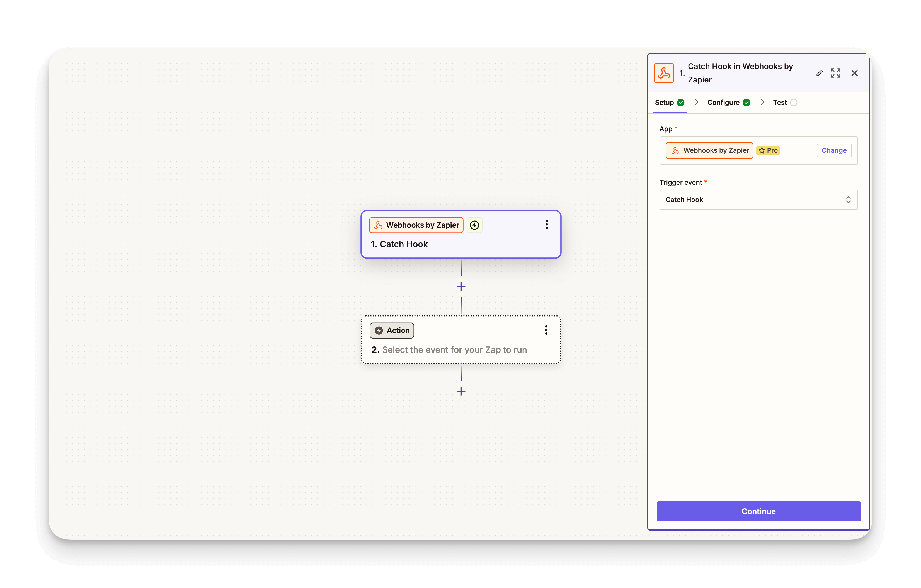Click the Webhooks icon inside the App field chip
Image resolution: width=921 pixels, height=588 pixels.
coord(675,150)
